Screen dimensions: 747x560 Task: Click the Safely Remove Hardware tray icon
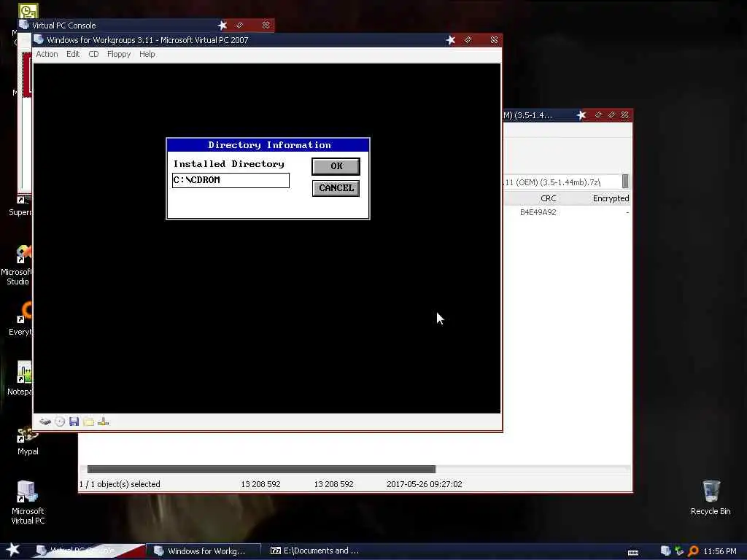pos(679,551)
